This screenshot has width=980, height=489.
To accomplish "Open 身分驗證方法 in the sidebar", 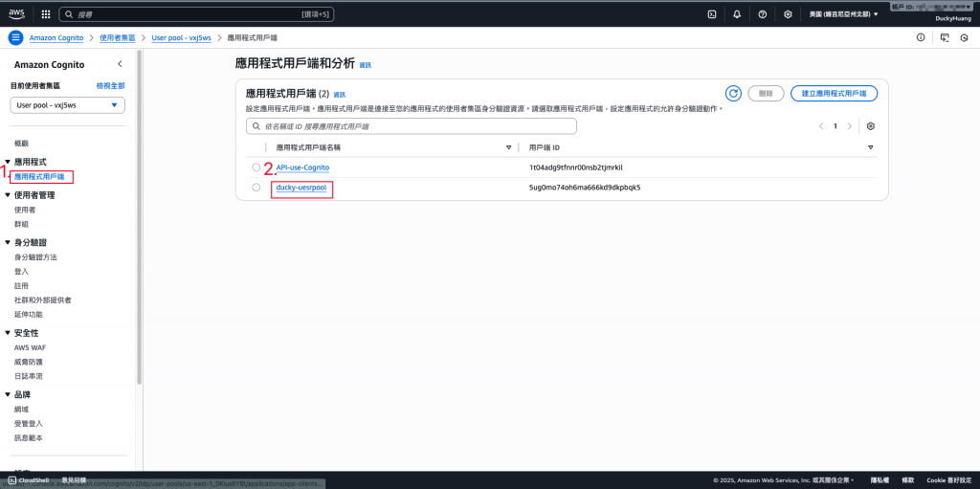I will tap(35, 257).
